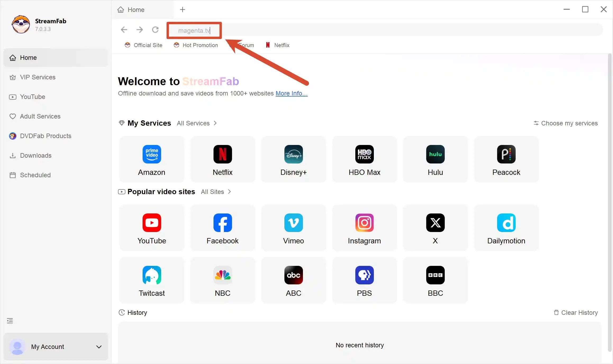Open the Facebook video site tile
Image resolution: width=613 pixels, height=364 pixels.
pos(223,228)
